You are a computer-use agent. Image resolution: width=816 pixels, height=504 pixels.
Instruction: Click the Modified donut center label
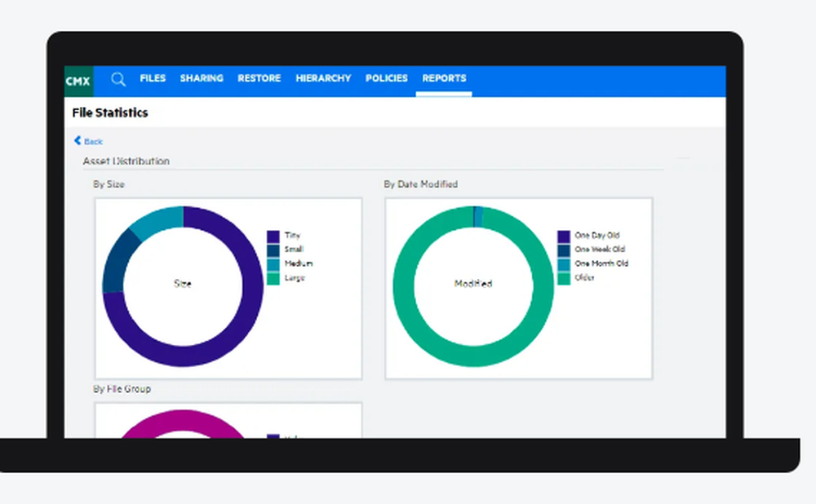[x=473, y=284]
